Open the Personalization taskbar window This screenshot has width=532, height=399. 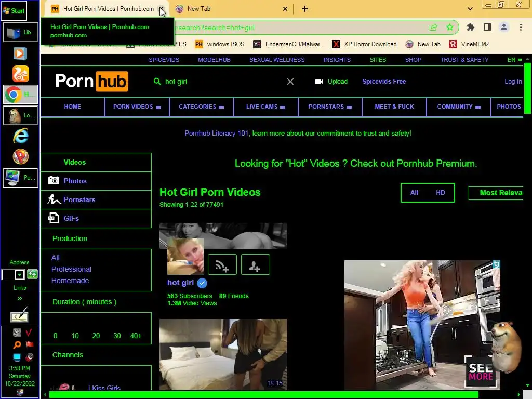pos(21,178)
